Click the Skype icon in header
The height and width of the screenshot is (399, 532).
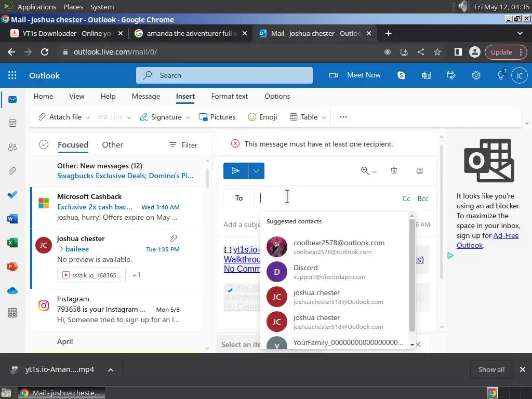pos(402,75)
